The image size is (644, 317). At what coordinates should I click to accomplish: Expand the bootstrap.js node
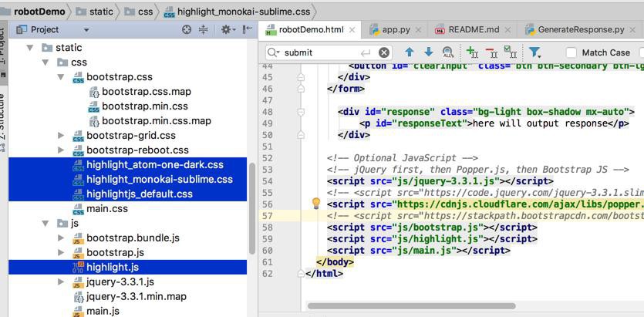(x=61, y=252)
